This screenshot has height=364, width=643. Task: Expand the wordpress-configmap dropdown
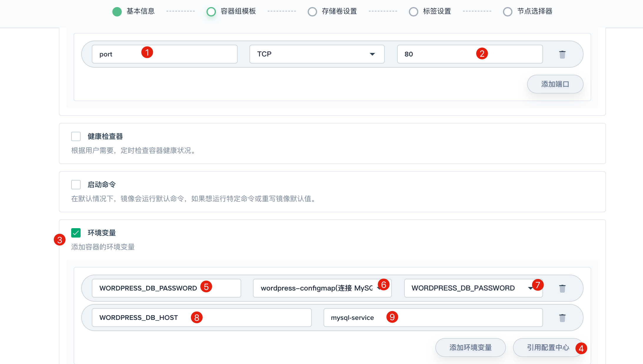pyautogui.click(x=318, y=288)
